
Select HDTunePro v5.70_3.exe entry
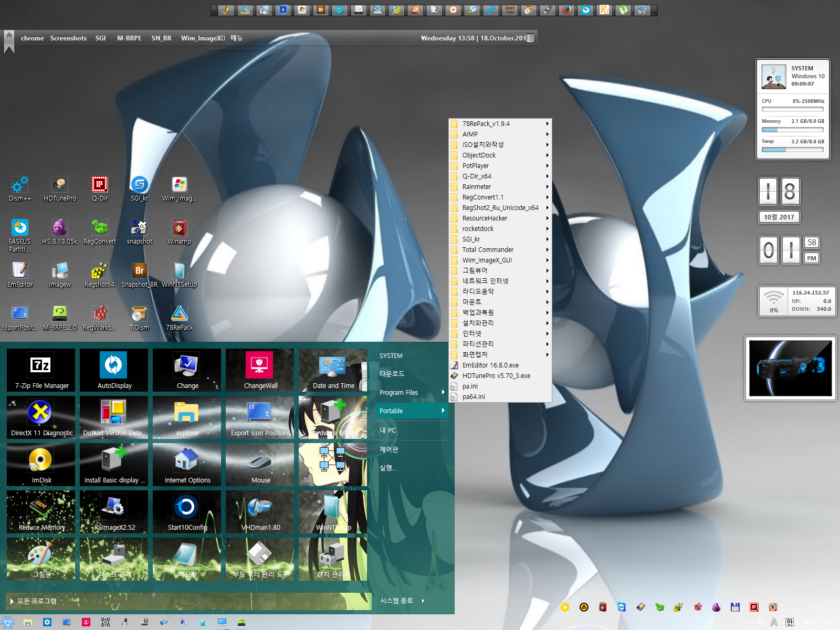pos(500,376)
